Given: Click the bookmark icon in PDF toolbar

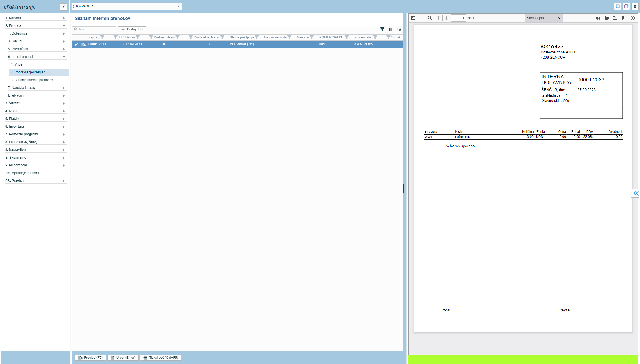Looking at the screenshot, I should (623, 18).
